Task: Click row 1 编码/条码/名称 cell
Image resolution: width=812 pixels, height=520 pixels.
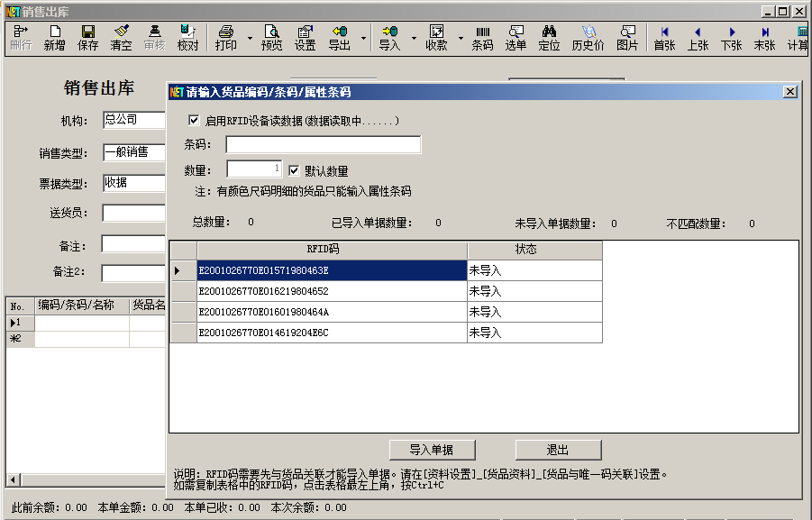Action: (x=82, y=323)
